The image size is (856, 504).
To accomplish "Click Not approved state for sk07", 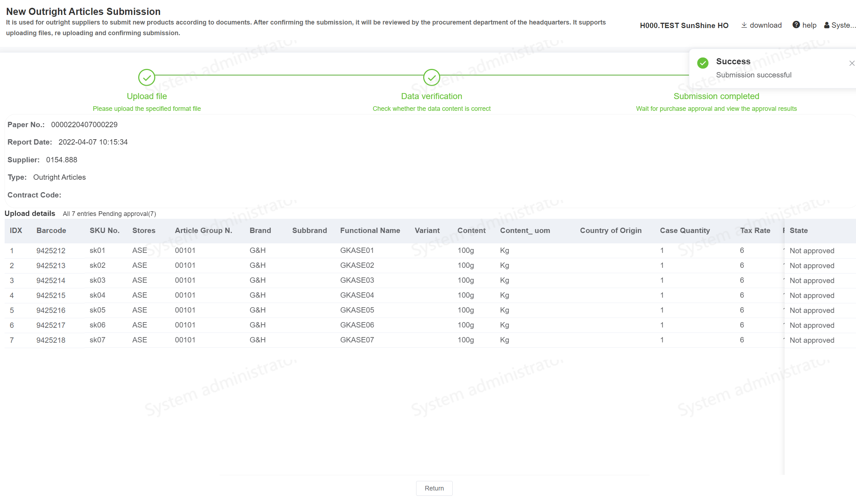I will 812,340.
